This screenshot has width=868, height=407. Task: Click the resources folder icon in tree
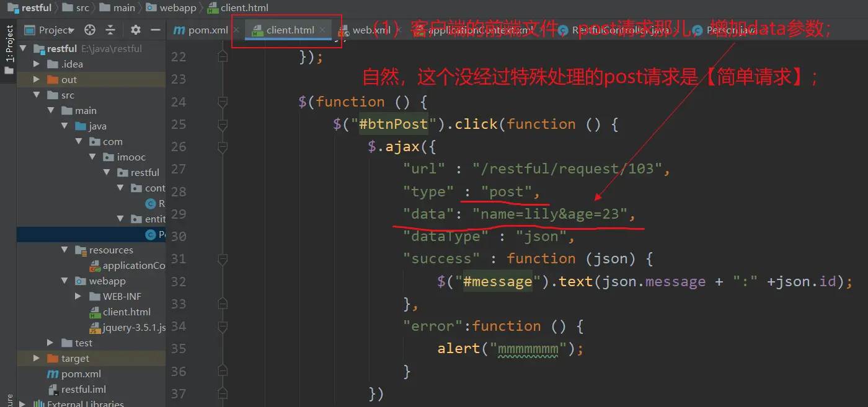point(80,250)
